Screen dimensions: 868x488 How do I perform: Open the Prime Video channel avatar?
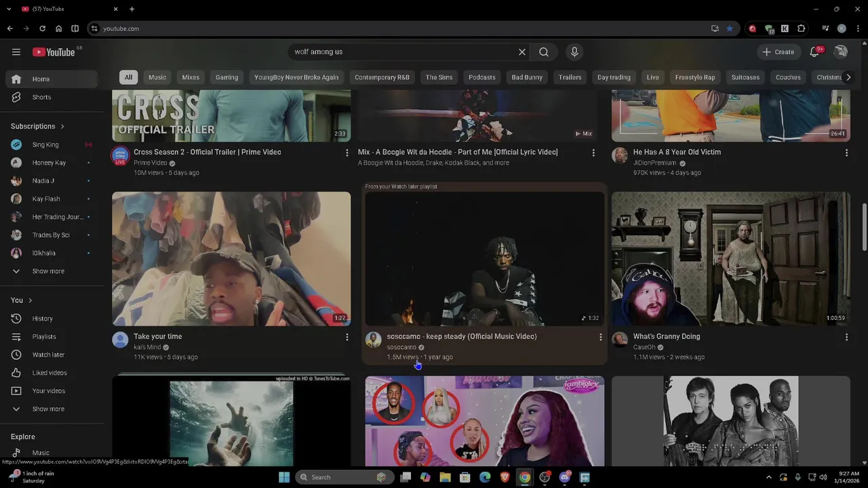click(x=120, y=156)
